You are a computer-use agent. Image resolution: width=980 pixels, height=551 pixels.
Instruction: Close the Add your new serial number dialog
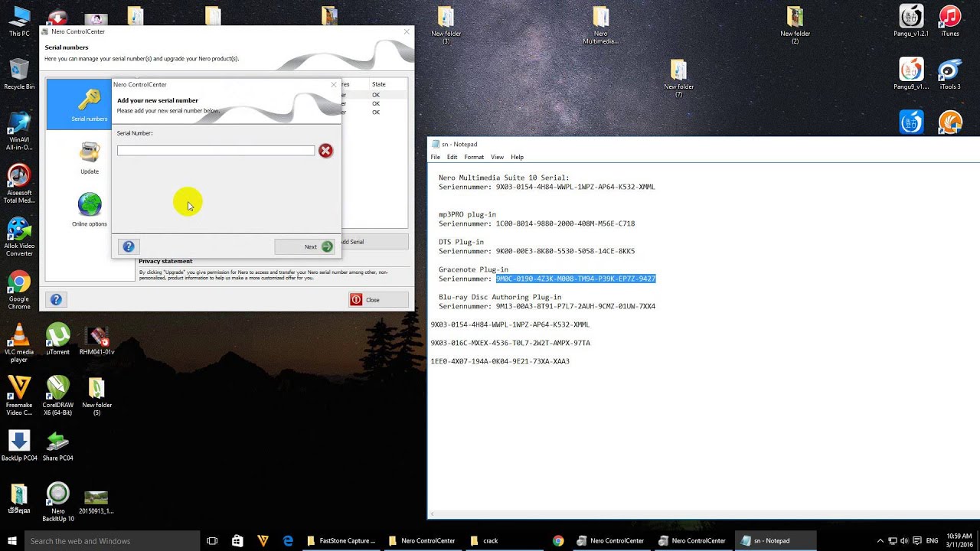(x=333, y=85)
